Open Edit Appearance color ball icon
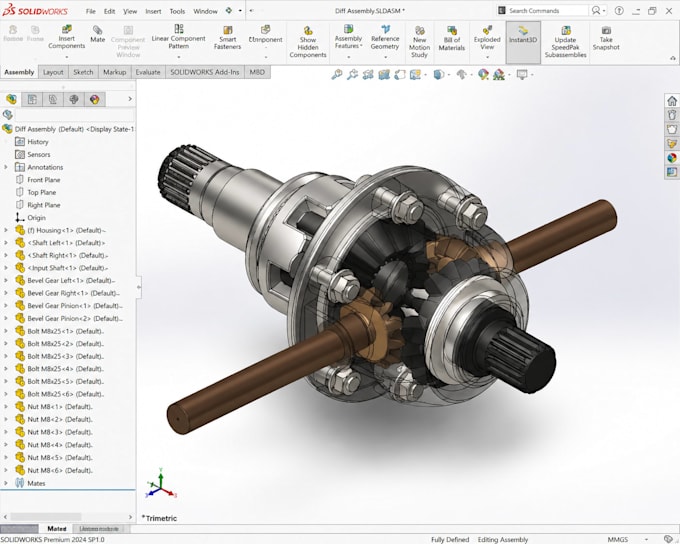Image resolution: width=680 pixels, height=544 pixels. (483, 75)
